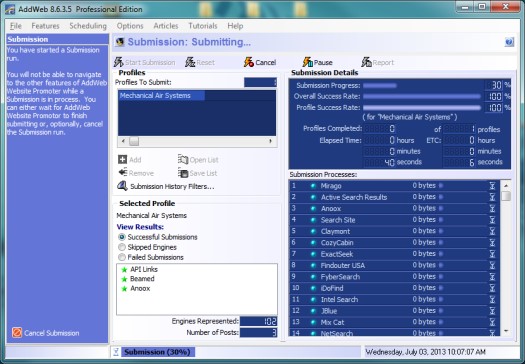The height and width of the screenshot is (364, 525).
Task: Select Skipped Engines radio button
Action: pyautogui.click(x=122, y=247)
